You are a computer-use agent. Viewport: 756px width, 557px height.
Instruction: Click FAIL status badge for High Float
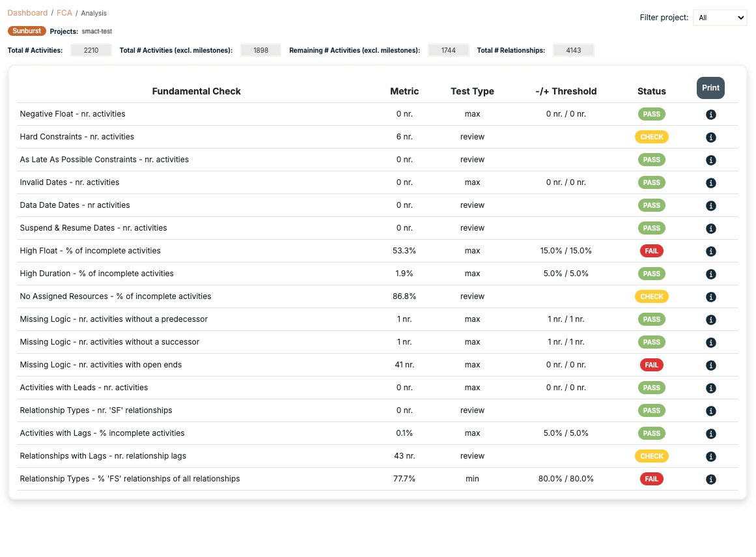click(x=651, y=251)
